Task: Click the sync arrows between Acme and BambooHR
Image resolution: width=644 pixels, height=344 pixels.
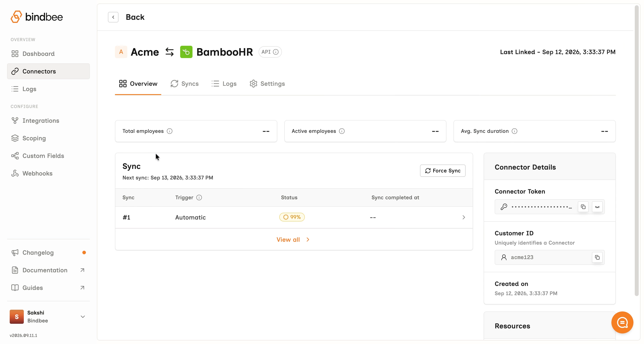Action: (x=170, y=52)
